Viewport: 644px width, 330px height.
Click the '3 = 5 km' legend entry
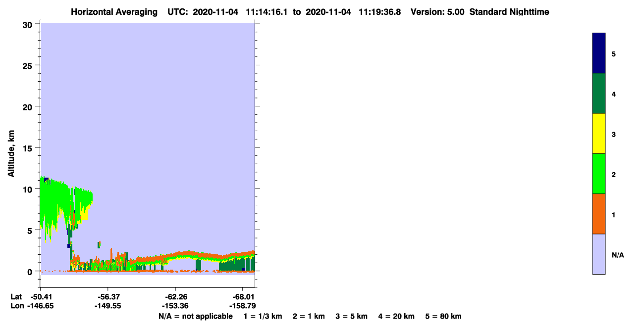pos(351,316)
